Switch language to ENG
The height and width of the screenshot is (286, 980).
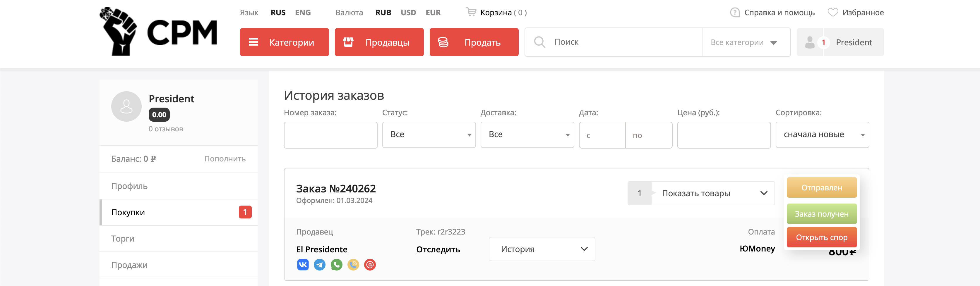pyautogui.click(x=303, y=13)
